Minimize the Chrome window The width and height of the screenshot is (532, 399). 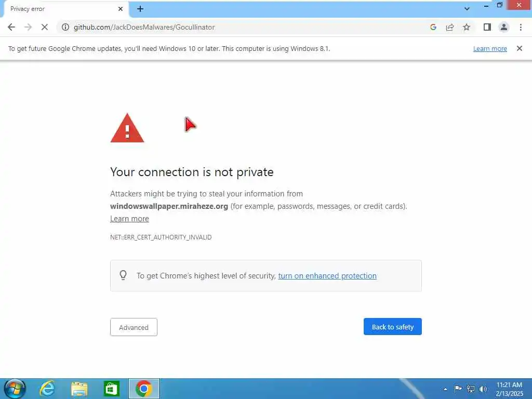(x=486, y=5)
